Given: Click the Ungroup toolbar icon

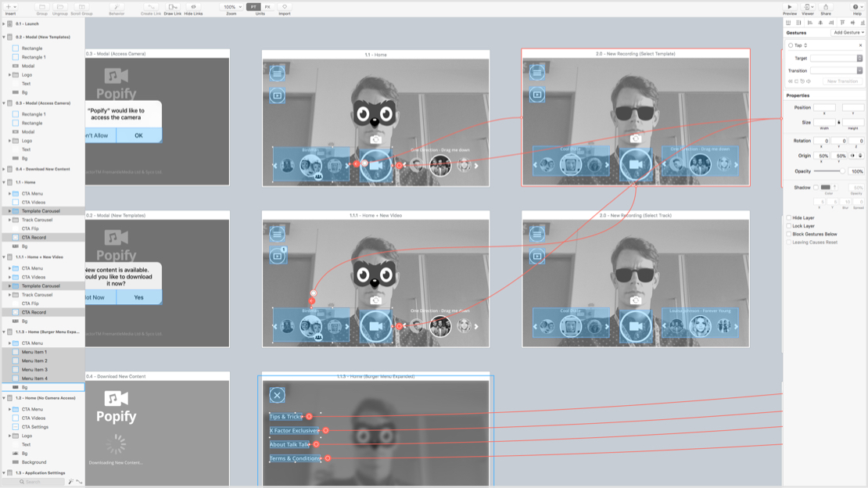Looking at the screenshot, I should pyautogui.click(x=59, y=7).
